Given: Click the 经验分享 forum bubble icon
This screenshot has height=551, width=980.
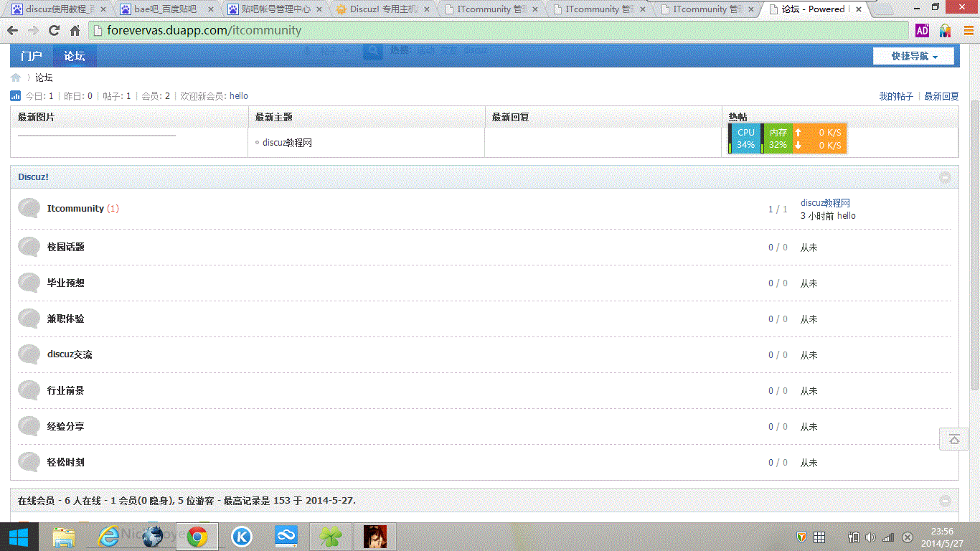Looking at the screenshot, I should click(29, 426).
